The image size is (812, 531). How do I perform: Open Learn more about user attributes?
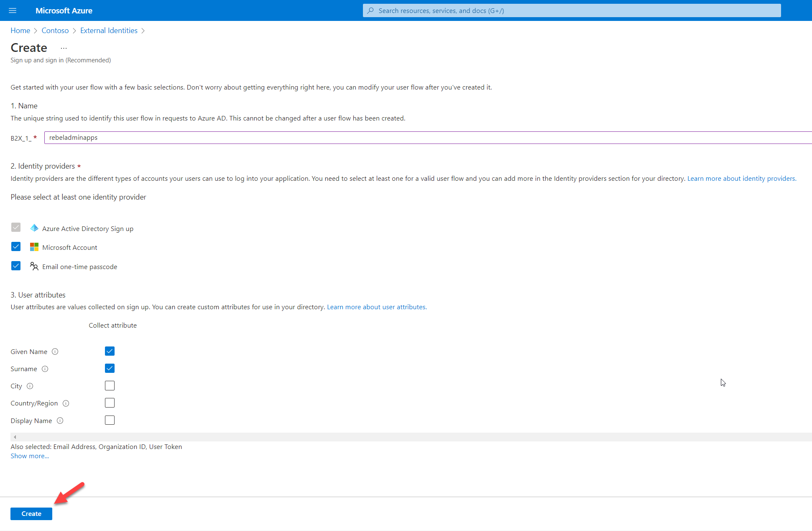pos(377,307)
